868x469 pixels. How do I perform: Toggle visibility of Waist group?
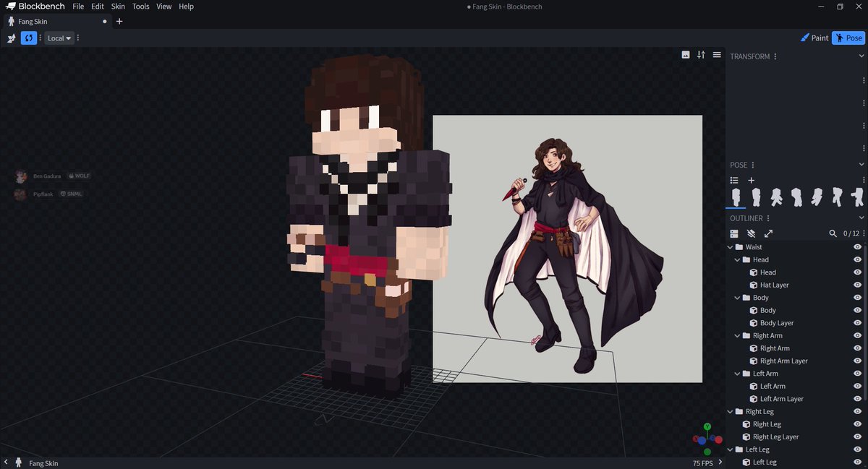(857, 247)
